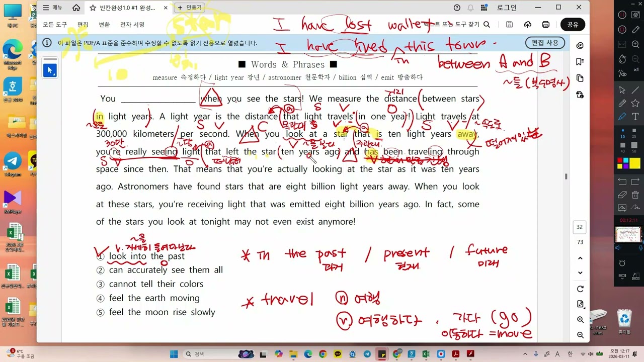Show hidden system tray icons chevron
The height and width of the screenshot is (362, 644).
point(525,354)
